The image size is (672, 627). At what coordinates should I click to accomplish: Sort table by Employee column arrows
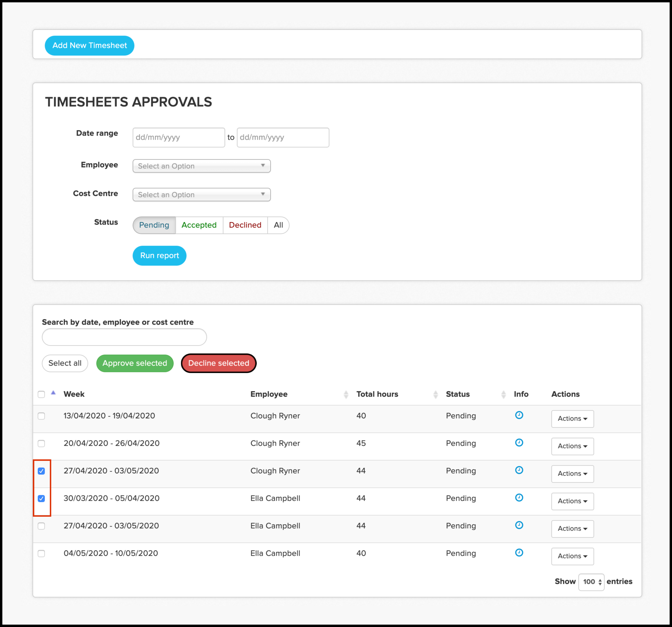[346, 394]
